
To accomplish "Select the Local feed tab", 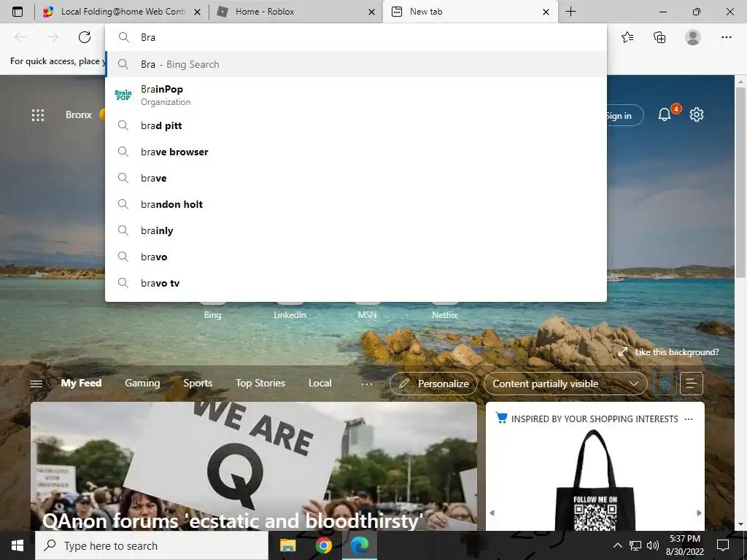I will tap(320, 384).
